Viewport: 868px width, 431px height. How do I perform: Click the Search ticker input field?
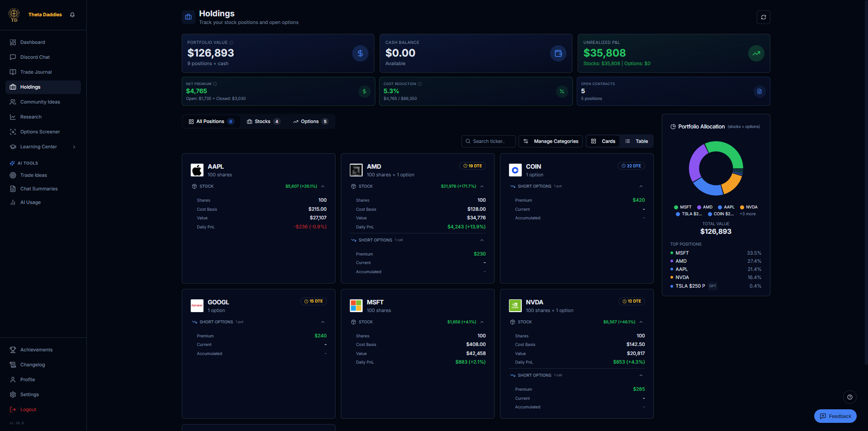pos(489,141)
